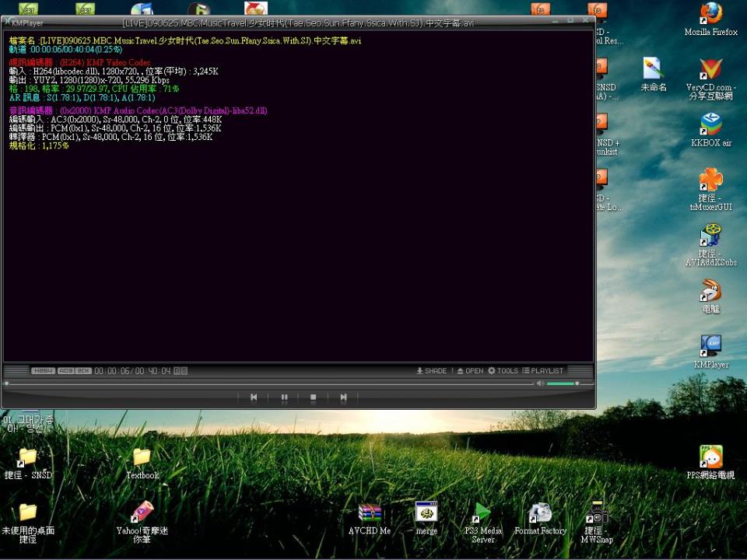
Task: Adjust the green volume slider
Action: pos(562,383)
